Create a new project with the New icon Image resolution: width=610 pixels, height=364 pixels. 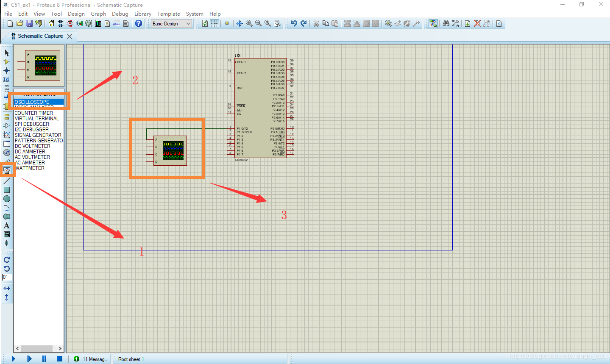point(10,23)
